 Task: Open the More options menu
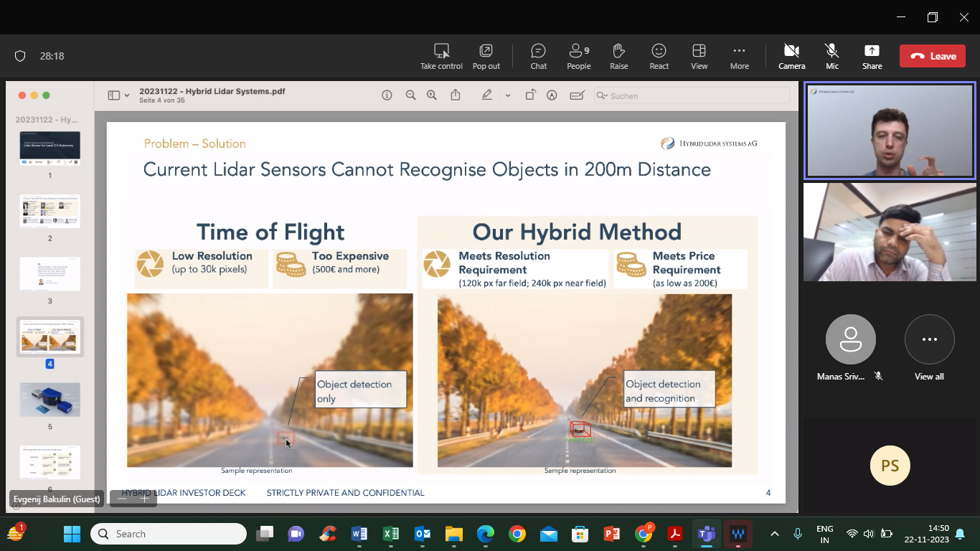click(x=739, y=56)
